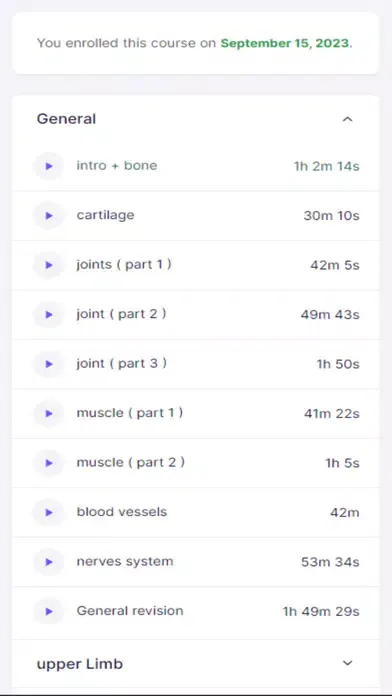Open the cartilage lesson title

tap(105, 215)
